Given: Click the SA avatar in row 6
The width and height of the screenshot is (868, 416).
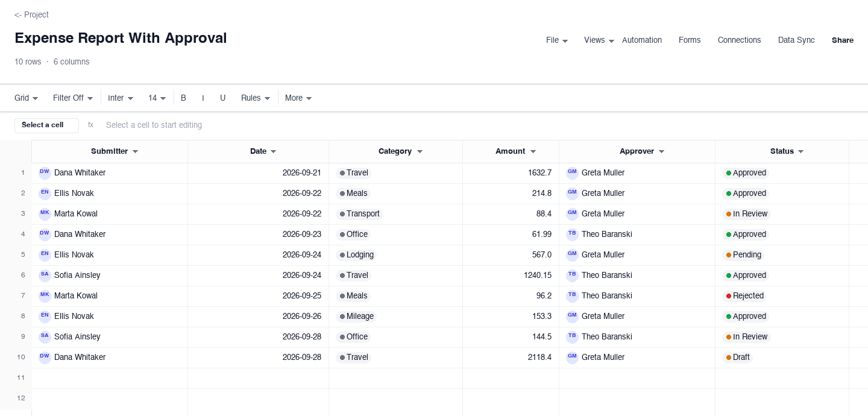Looking at the screenshot, I should 45,276.
